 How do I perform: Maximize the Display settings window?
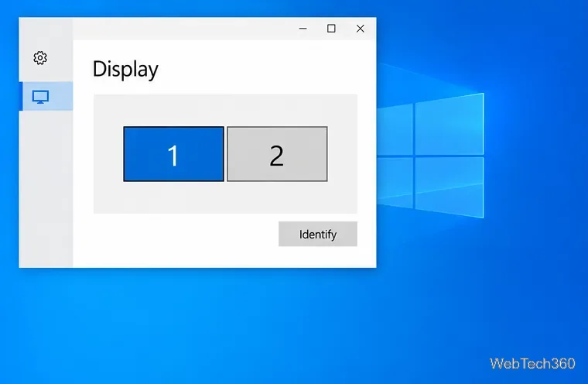(x=331, y=29)
